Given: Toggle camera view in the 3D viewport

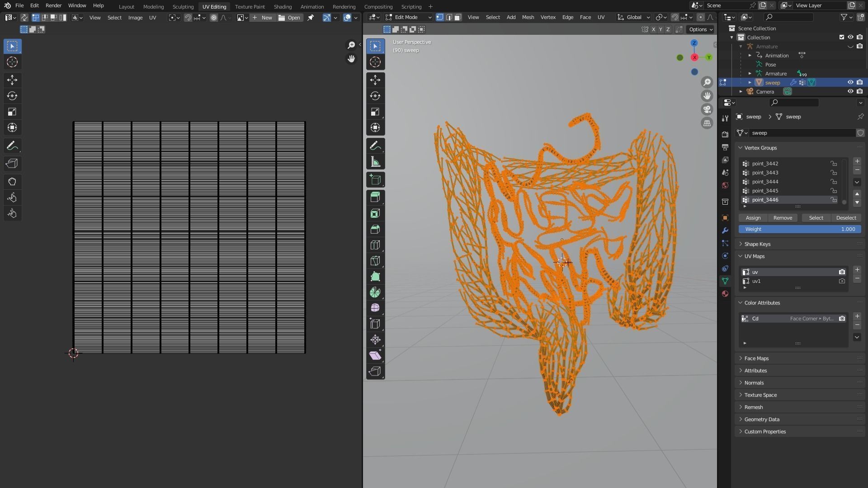Looking at the screenshot, I should tap(707, 109).
